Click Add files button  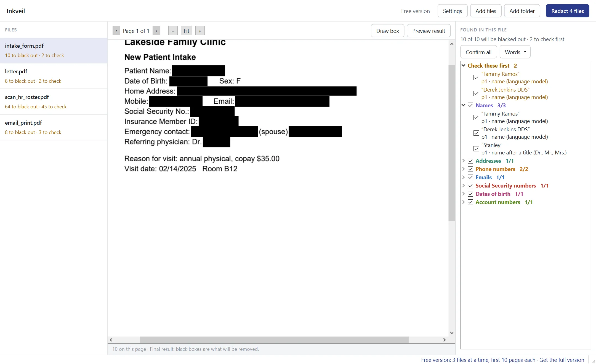(486, 11)
